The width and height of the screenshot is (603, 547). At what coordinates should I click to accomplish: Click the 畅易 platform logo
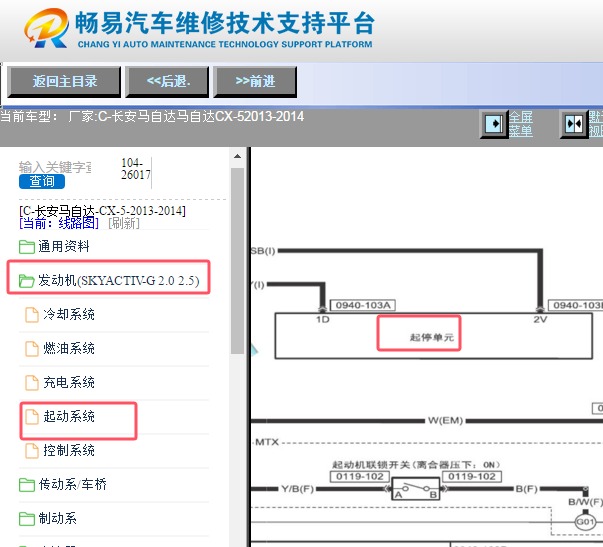(x=47, y=28)
